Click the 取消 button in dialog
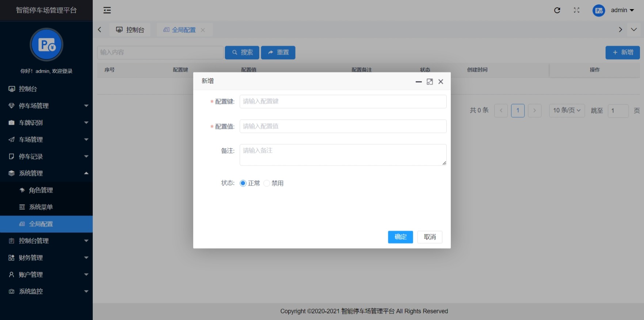Image resolution: width=644 pixels, height=320 pixels. (x=430, y=237)
